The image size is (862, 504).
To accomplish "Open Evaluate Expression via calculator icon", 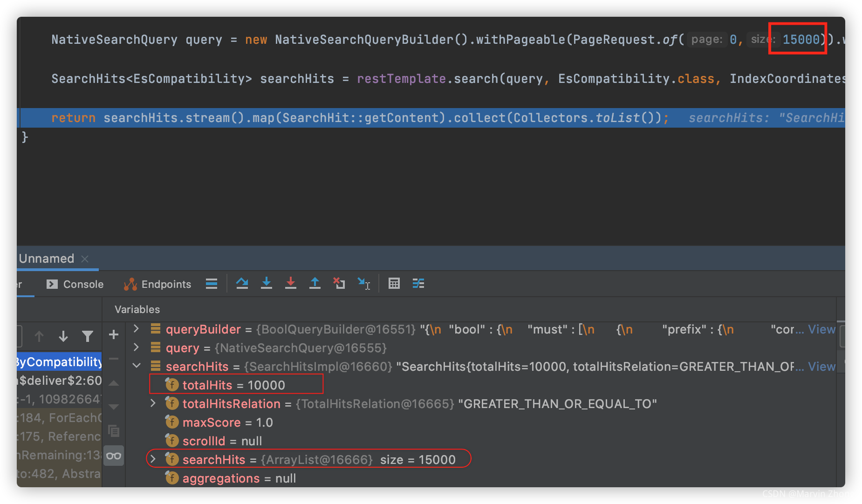I will click(x=394, y=284).
